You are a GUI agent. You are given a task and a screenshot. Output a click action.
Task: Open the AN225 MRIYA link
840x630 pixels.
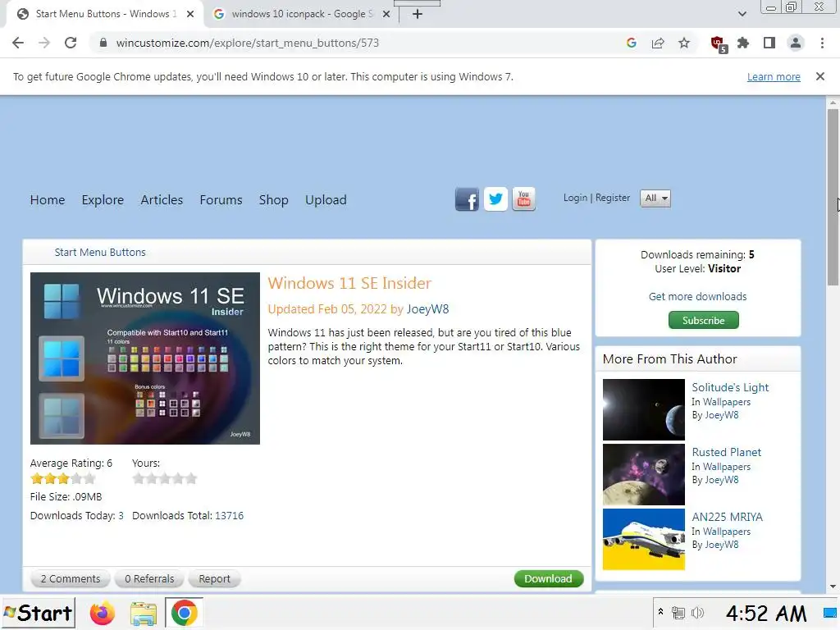pyautogui.click(x=727, y=517)
